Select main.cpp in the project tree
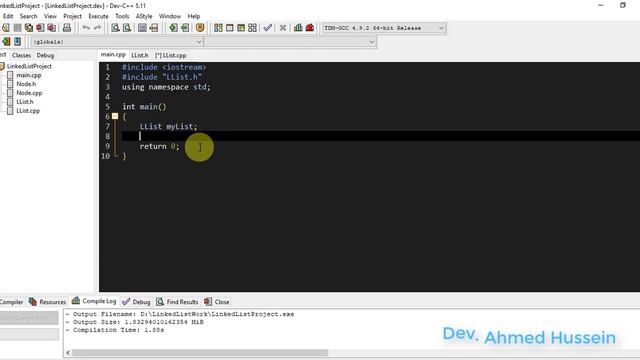This screenshot has height=360, width=640. 29,75
